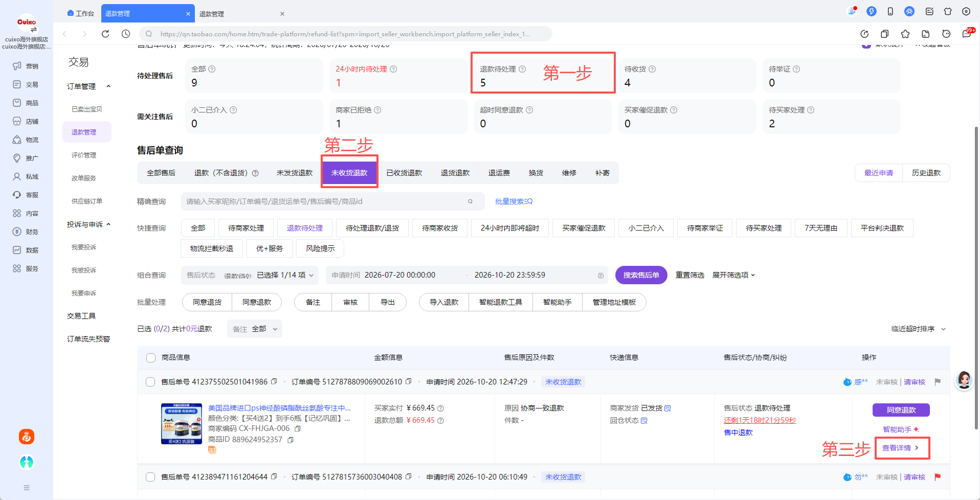Open the customer service avatar assistant

[x=964, y=380]
